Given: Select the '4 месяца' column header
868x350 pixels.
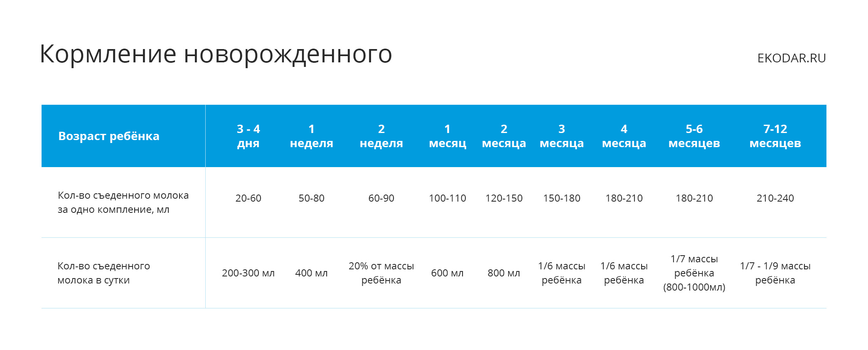Looking at the screenshot, I should coord(624,136).
